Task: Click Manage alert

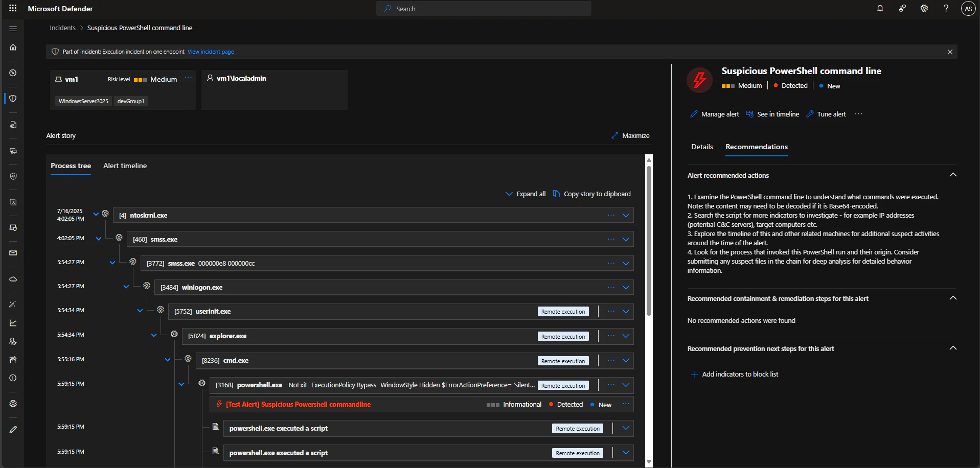Action: 715,114
